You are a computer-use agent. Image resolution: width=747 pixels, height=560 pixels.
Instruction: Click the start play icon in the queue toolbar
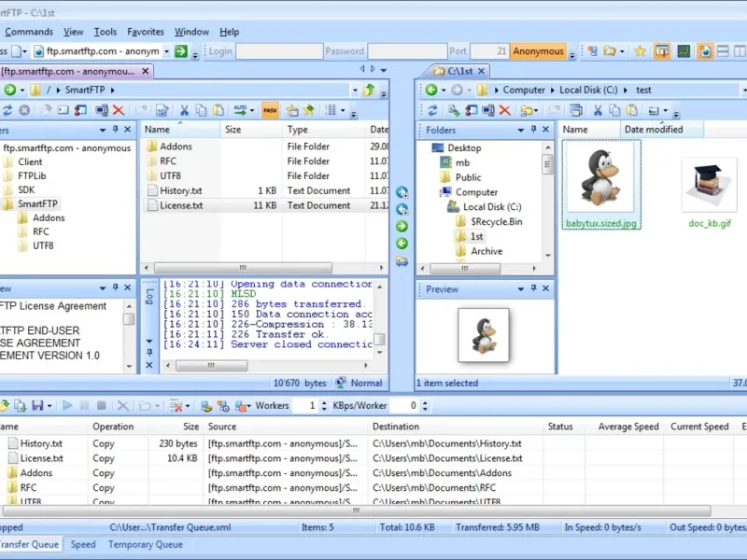[x=67, y=406]
